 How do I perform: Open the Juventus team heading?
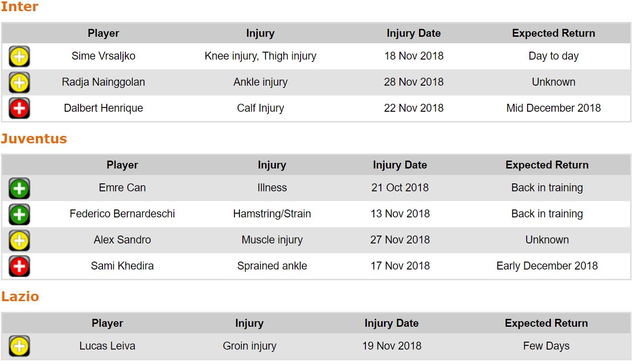coord(34,139)
